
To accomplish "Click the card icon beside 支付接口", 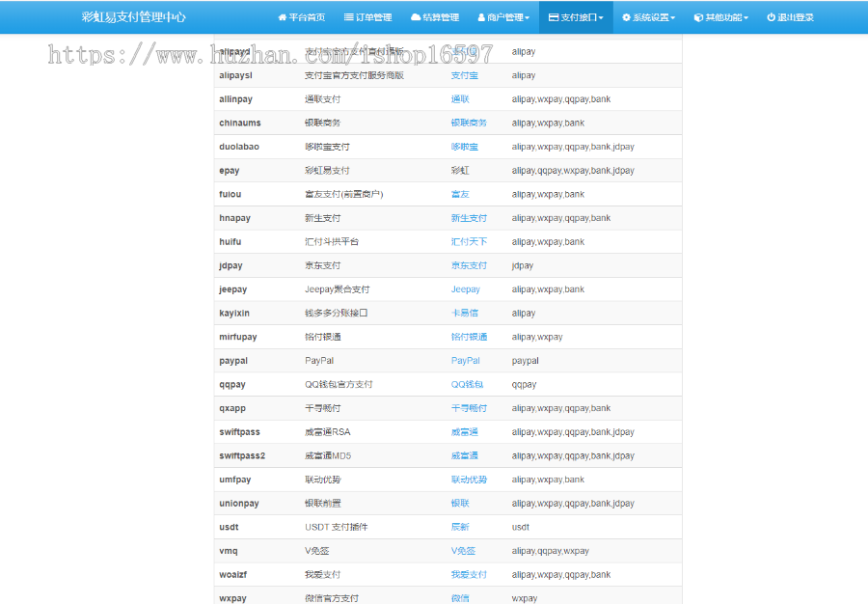I will 553,17.
